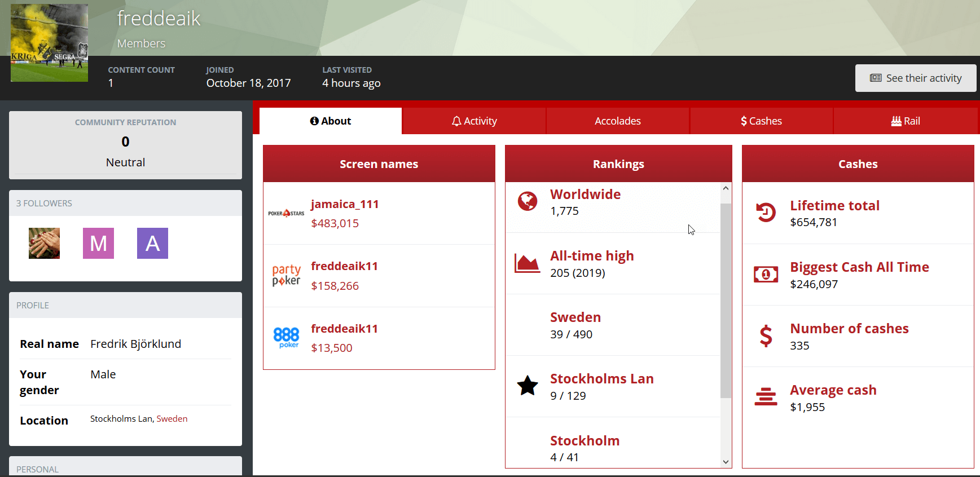Click the partypoker logo icon
The width and height of the screenshot is (980, 477).
[286, 276]
